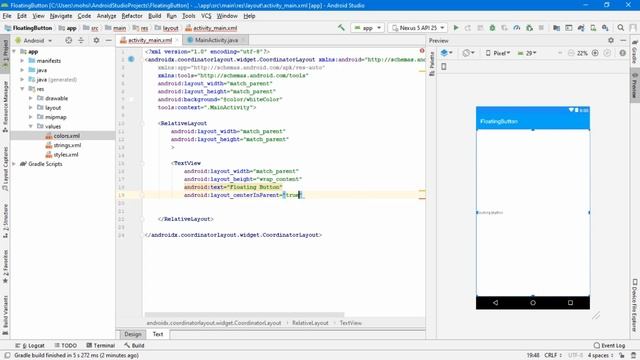Click the Make Project hammer icon
This screenshot has height=360, width=640.
pos(341,28)
